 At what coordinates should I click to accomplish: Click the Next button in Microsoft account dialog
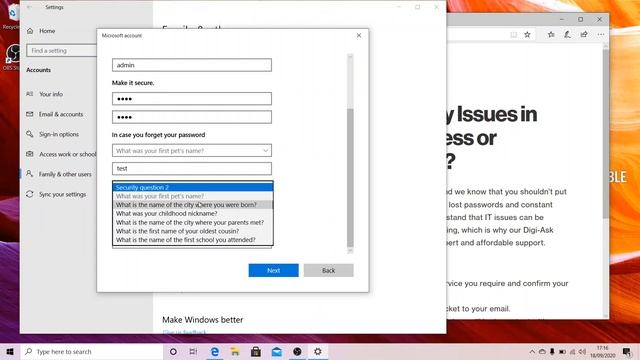273,270
